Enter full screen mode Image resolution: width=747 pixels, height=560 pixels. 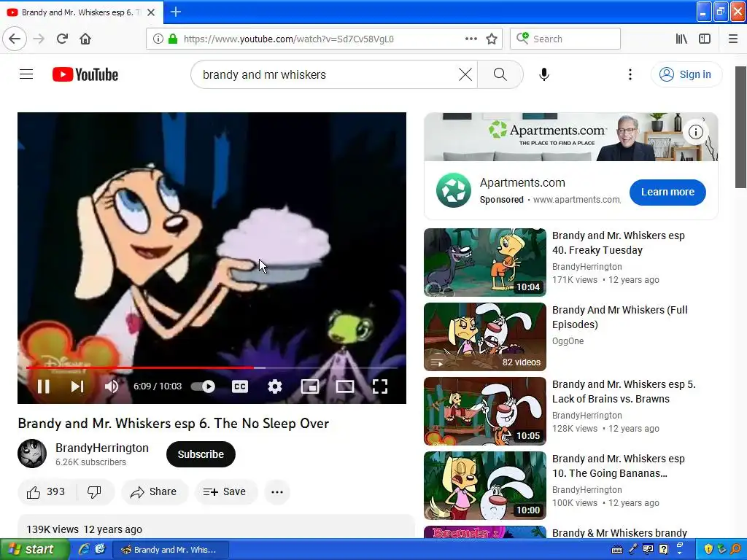pos(379,386)
